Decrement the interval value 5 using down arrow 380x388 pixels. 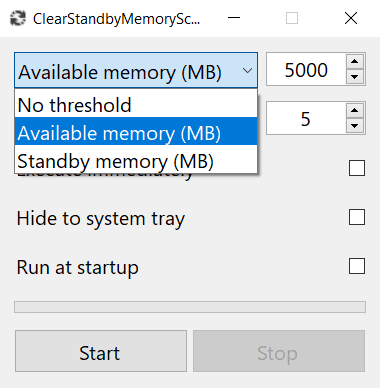click(355, 126)
